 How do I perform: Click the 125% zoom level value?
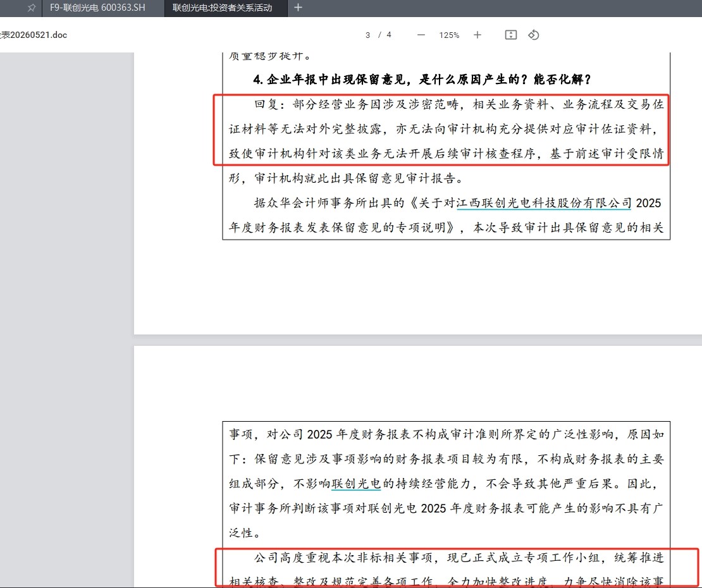coord(449,35)
